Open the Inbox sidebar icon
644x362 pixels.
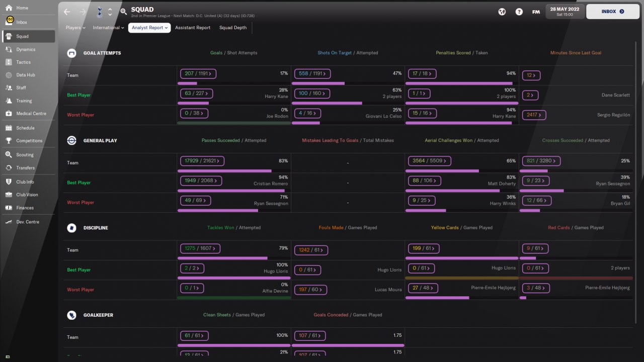pyautogui.click(x=9, y=22)
